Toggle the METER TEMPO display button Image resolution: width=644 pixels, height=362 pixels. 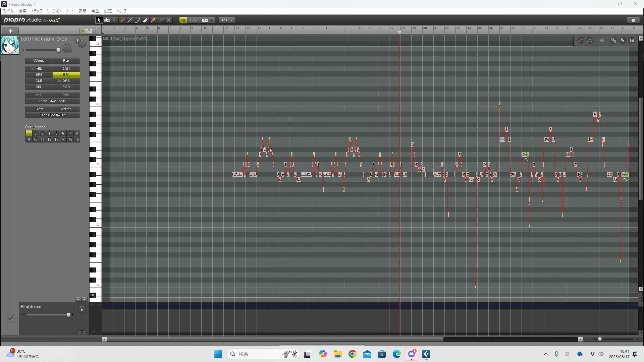[x=88, y=31]
